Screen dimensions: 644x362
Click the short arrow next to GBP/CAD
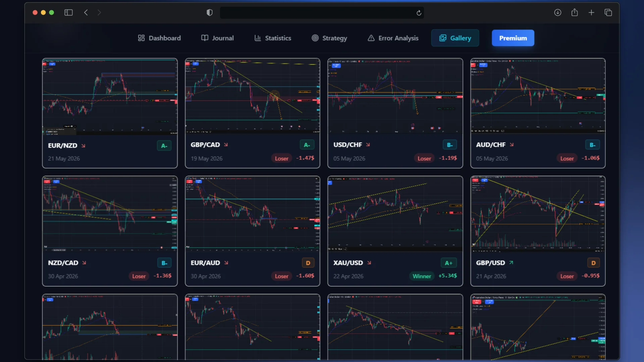[226, 144]
